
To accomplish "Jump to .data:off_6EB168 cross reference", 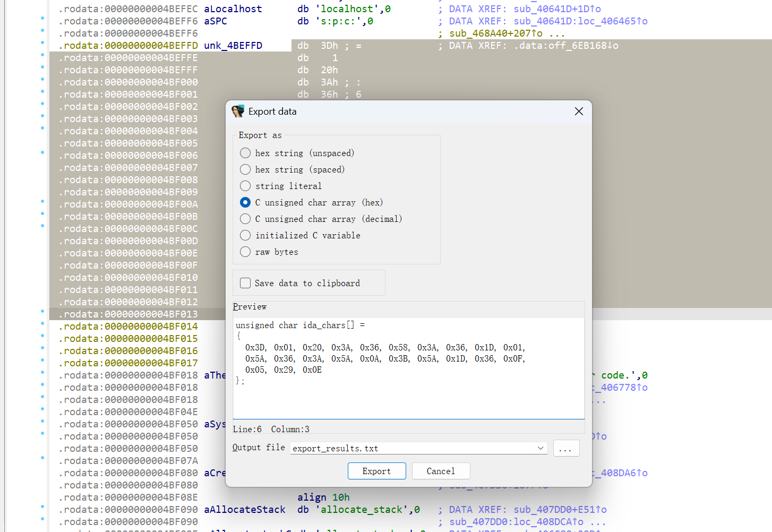I will [565, 46].
